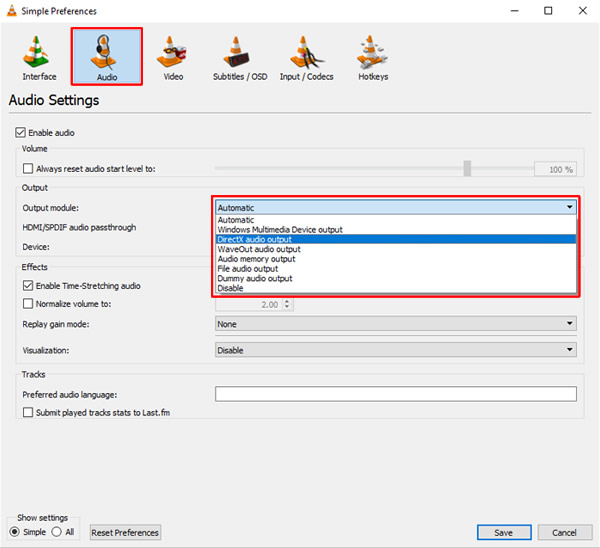600x548 pixels.
Task: Select the All show settings radio
Action: point(57,532)
